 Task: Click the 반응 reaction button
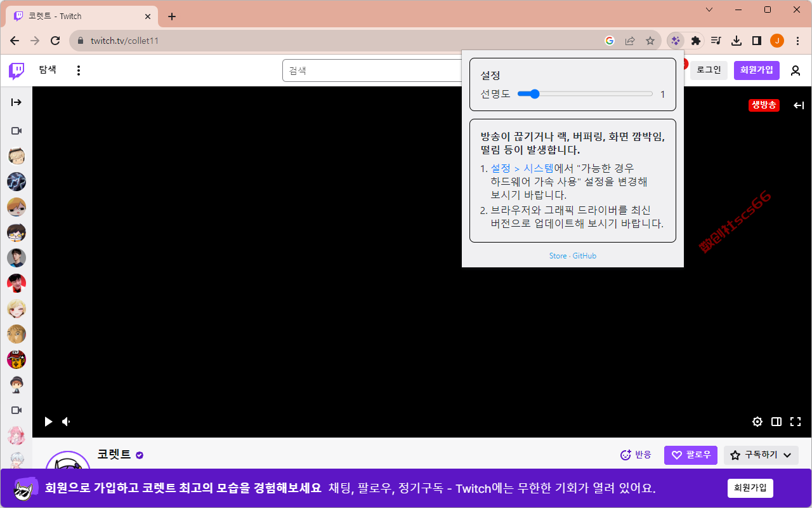pos(636,455)
